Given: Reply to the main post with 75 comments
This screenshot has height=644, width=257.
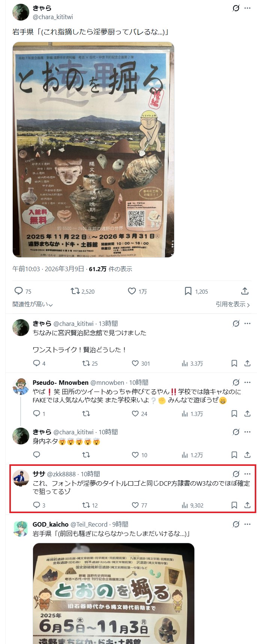Looking at the screenshot, I should click(x=23, y=291).
